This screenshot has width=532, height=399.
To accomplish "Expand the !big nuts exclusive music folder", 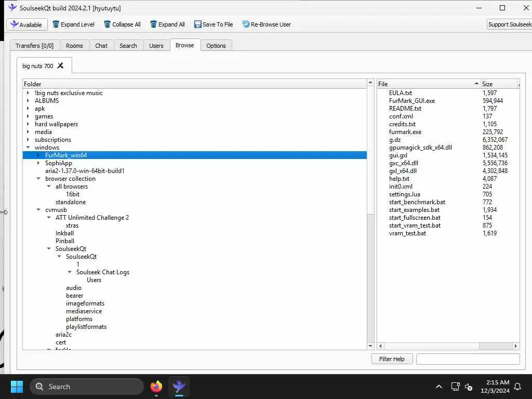I will click(28, 92).
